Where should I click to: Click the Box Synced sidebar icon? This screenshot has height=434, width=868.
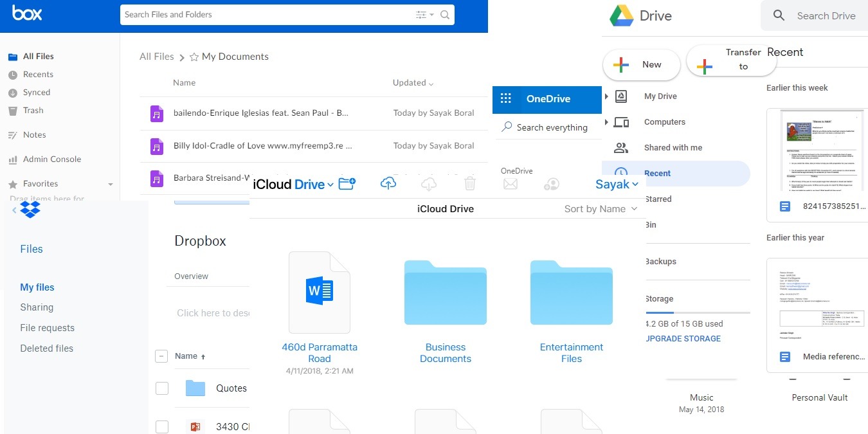pyautogui.click(x=14, y=92)
